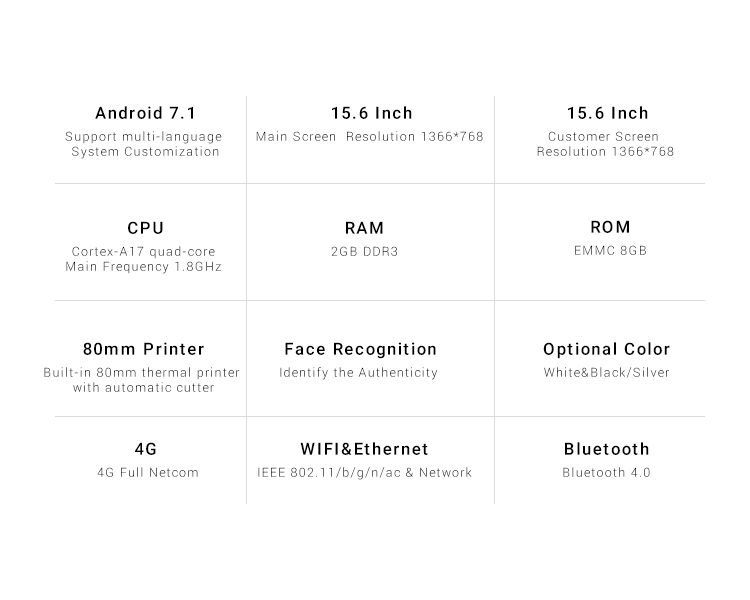
Task: Click the Customer Screen Resolution text
Action: tap(605, 144)
